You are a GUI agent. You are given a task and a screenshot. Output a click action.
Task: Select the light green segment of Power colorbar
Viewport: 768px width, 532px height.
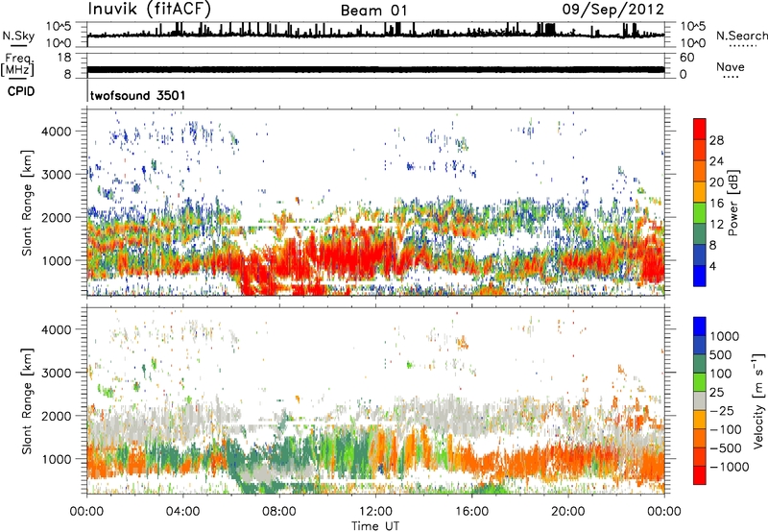pos(700,213)
